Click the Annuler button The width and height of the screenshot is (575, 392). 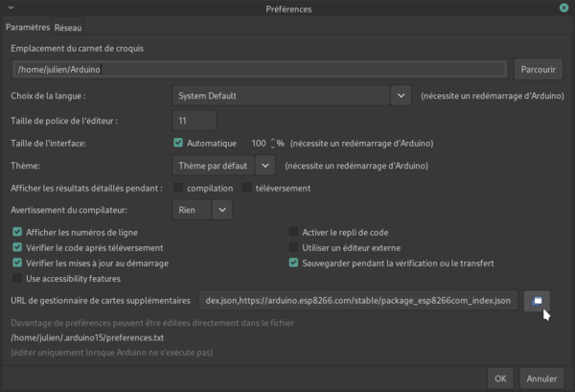pyautogui.click(x=541, y=379)
